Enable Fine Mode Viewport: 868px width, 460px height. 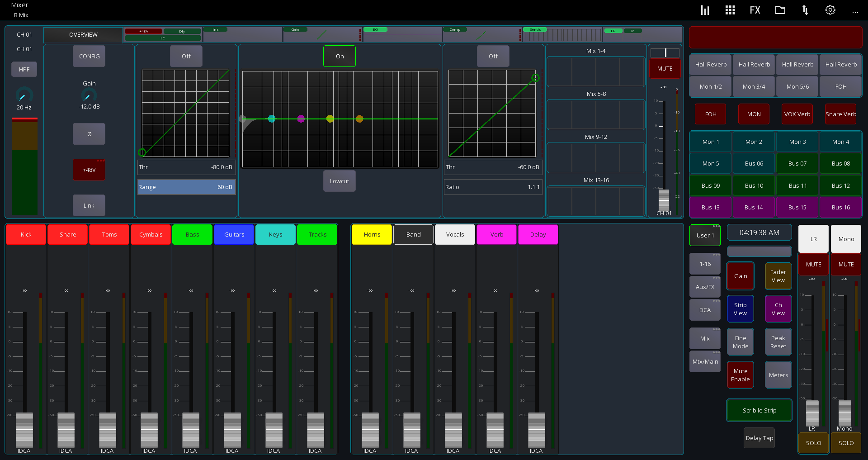click(x=741, y=342)
